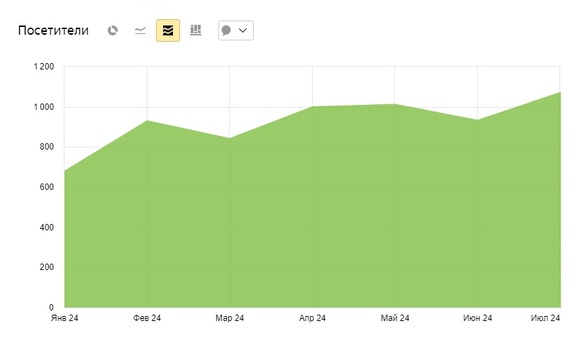Switch to pie chart view
The width and height of the screenshot is (575, 360).
(113, 30)
